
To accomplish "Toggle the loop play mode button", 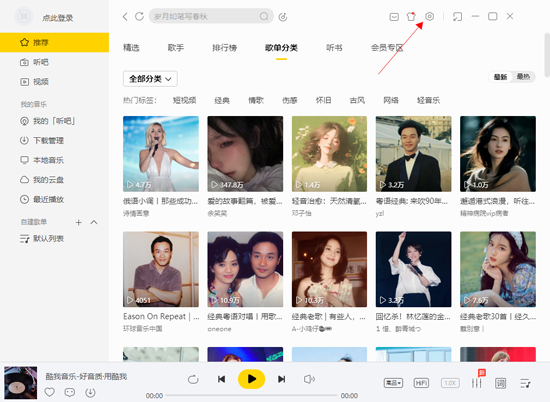I will [x=193, y=379].
